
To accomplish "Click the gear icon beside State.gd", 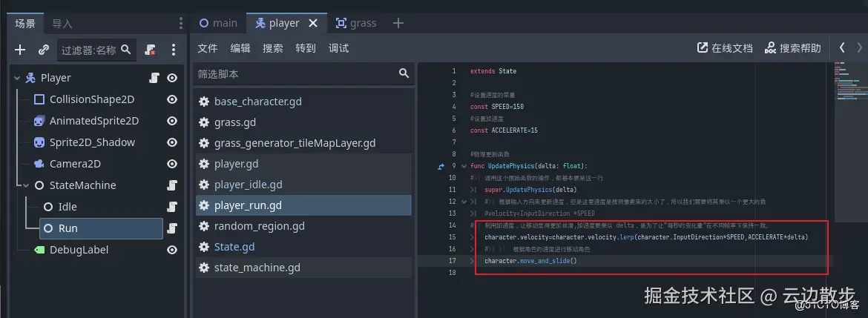I will pyautogui.click(x=204, y=247).
